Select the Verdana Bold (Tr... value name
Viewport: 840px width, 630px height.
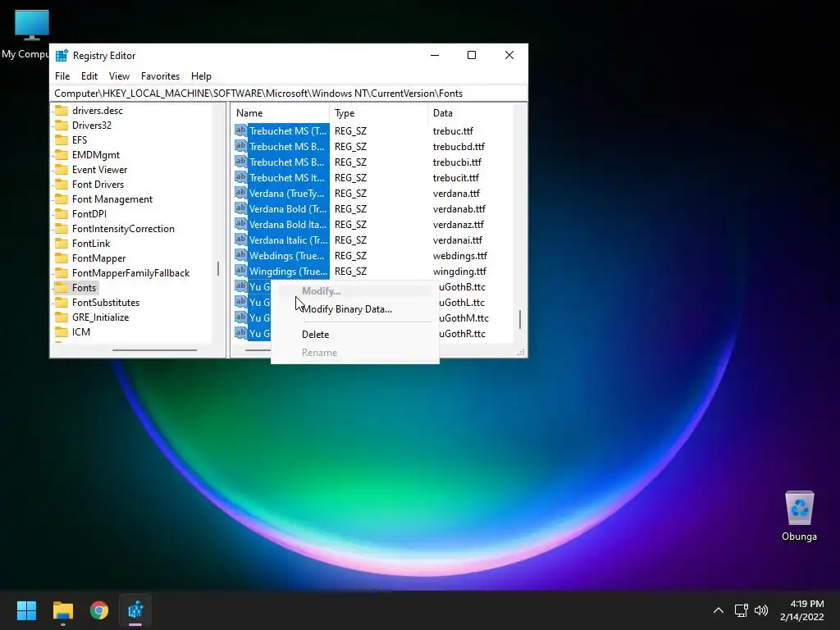[x=288, y=209]
